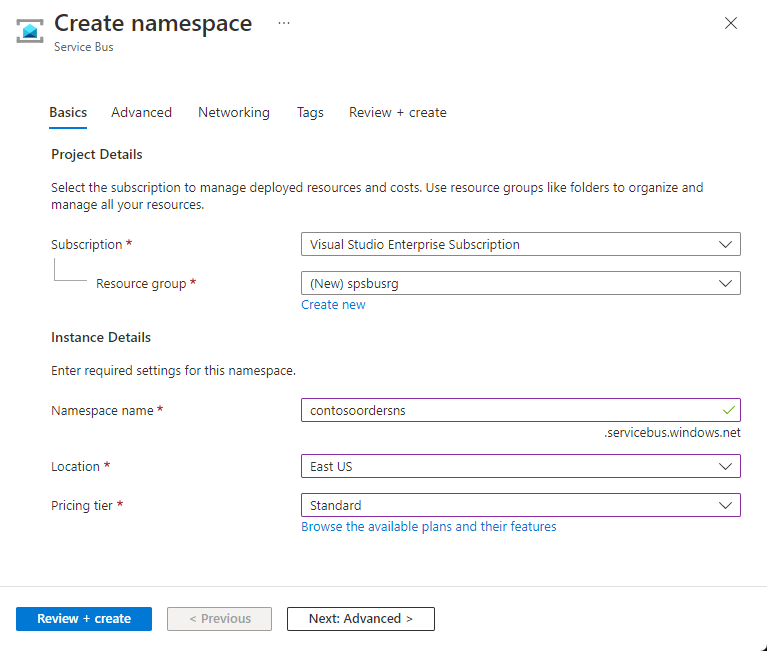Expand the Subscription dropdown
767x651 pixels.
tap(520, 244)
